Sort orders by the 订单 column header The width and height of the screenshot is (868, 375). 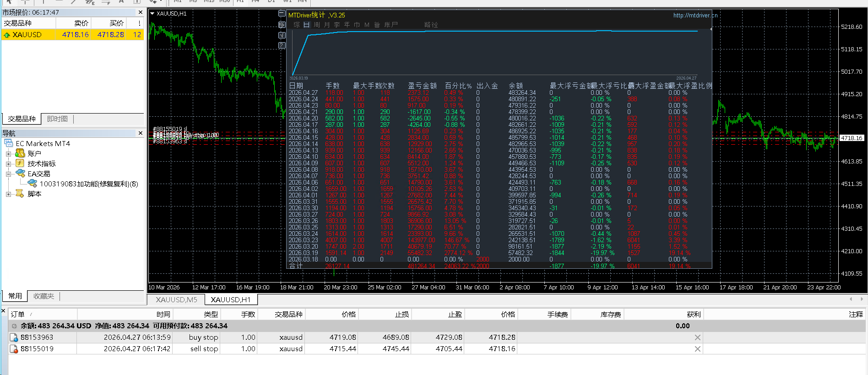click(17, 314)
